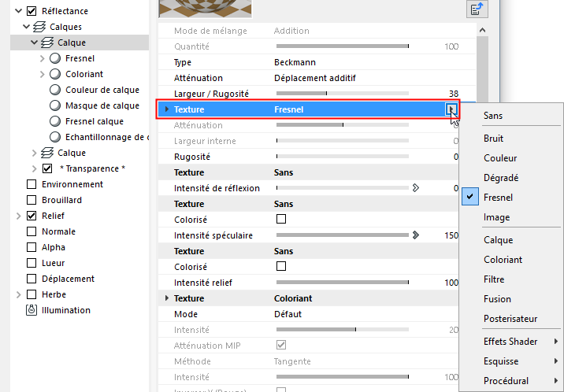Viewport: 564px width, 392px height.
Task: Enable the Déplacement checkbox
Action: point(32,279)
